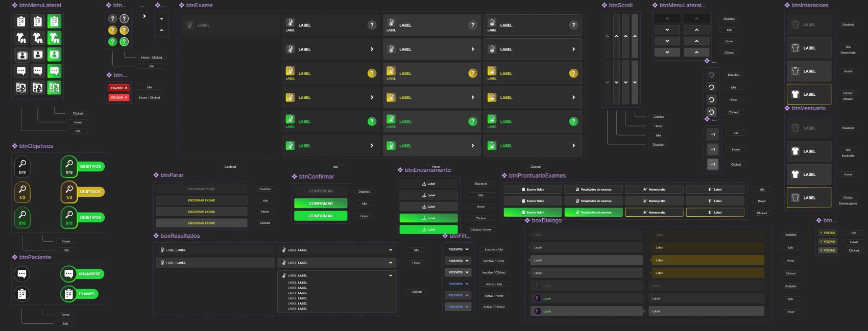Open RECENTES filter beside Inactive / Idle tag
Image resolution: width=868 pixels, height=331 pixels.
(458, 249)
